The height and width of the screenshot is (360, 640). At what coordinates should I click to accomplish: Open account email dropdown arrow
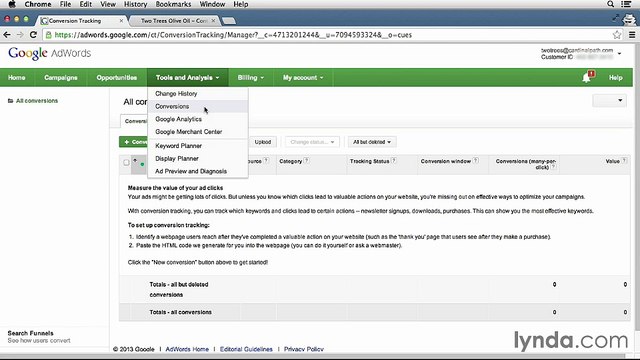point(620,53)
